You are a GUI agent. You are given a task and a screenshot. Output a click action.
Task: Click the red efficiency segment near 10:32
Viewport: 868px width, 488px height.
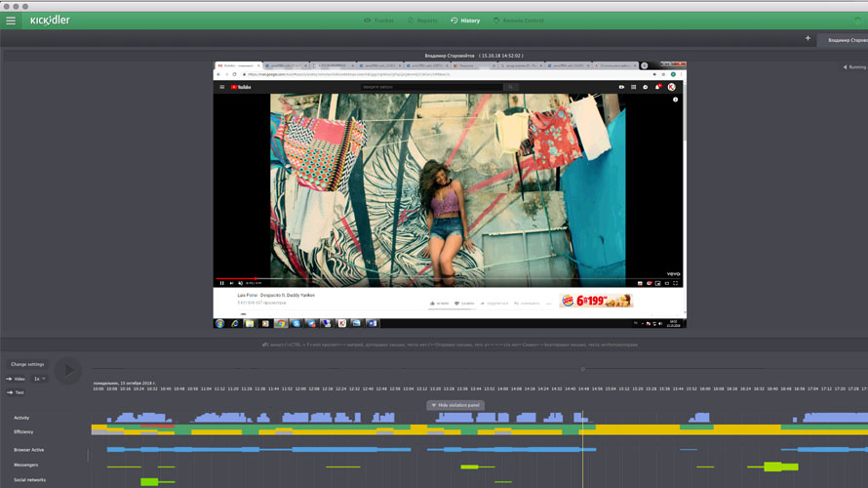point(157,426)
